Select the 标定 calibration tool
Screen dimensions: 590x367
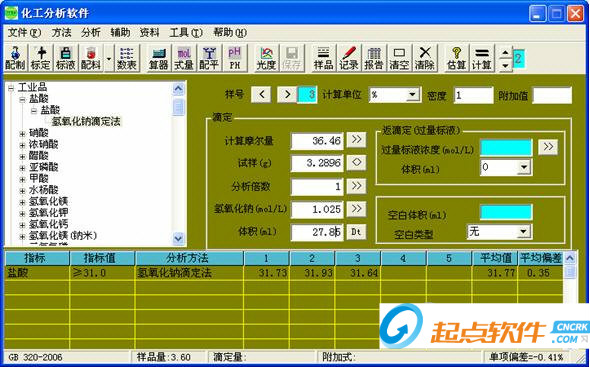coord(41,58)
